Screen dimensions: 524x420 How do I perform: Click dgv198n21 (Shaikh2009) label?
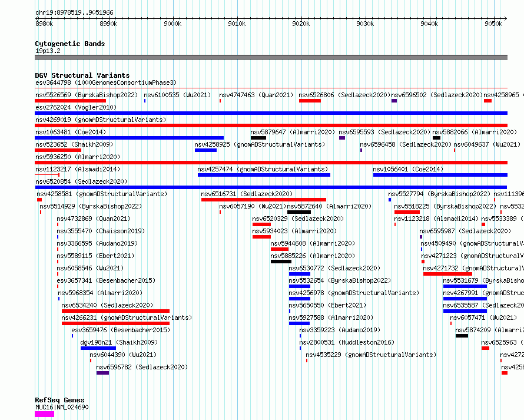119,342
